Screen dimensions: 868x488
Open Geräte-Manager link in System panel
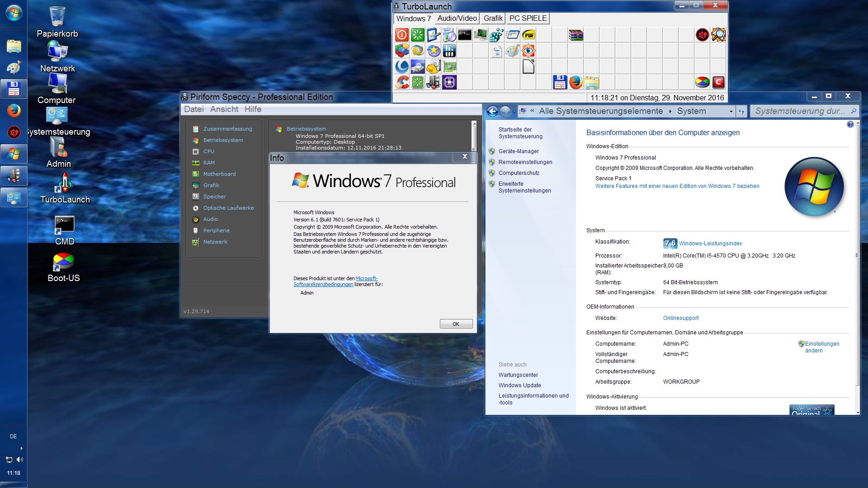(519, 151)
